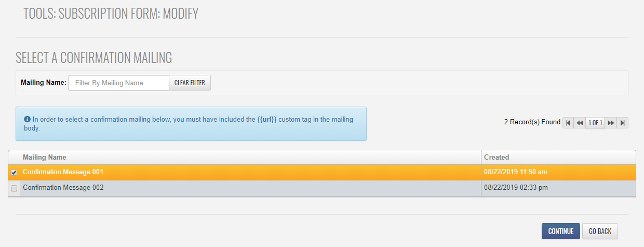The height and width of the screenshot is (247, 644).
Task: Select the Confirmation Message 002 row
Action: pyautogui.click(x=322, y=188)
